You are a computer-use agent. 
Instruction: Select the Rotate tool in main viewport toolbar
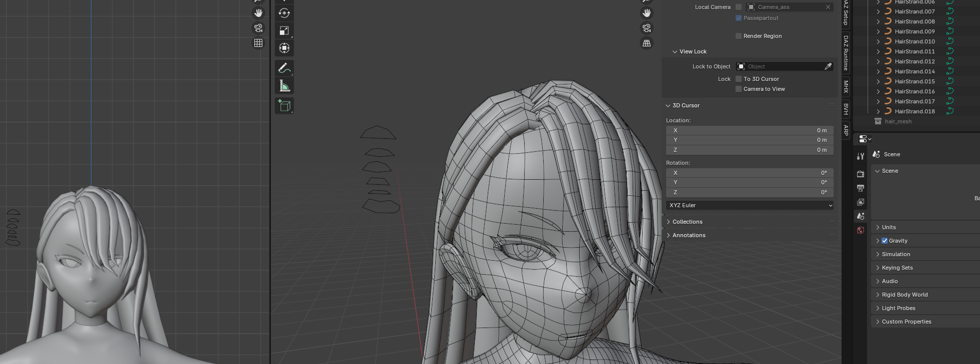284,13
